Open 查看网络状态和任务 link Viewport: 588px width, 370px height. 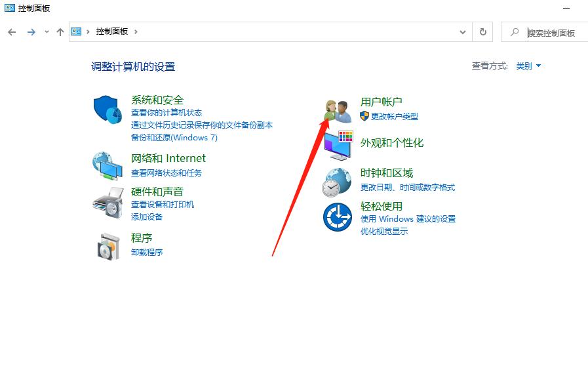click(166, 173)
